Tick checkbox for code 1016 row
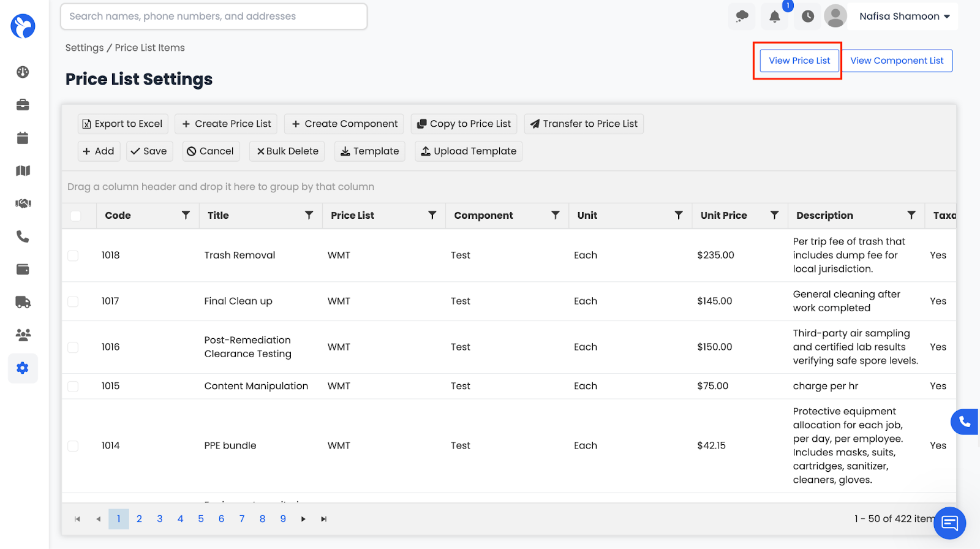The height and width of the screenshot is (549, 980). (x=73, y=347)
